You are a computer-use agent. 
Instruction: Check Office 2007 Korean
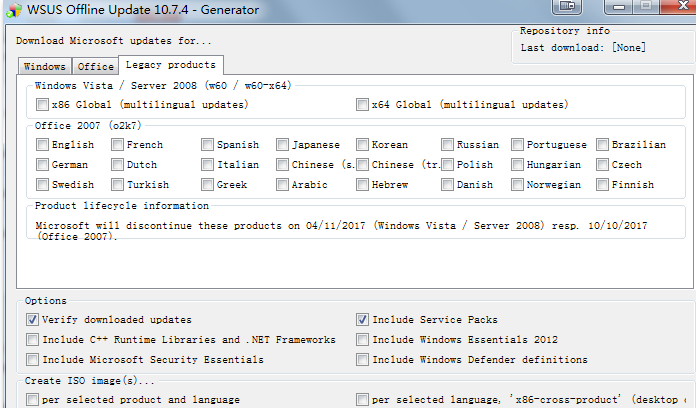pos(362,145)
